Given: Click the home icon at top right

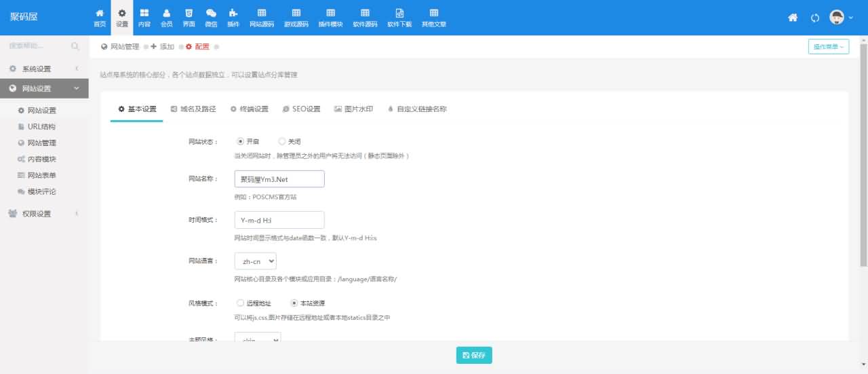Looking at the screenshot, I should pyautogui.click(x=792, y=18).
